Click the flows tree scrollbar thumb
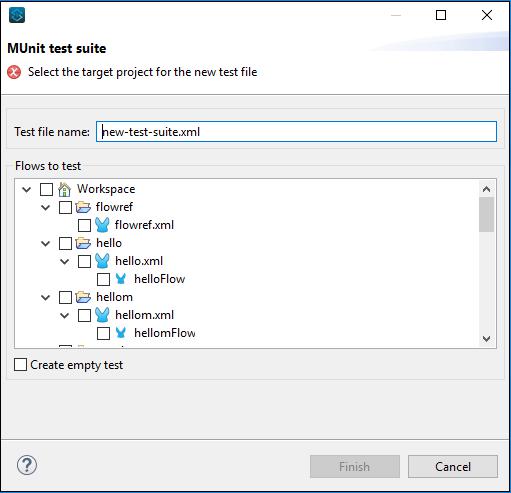This screenshot has width=511, height=493. tap(486, 214)
